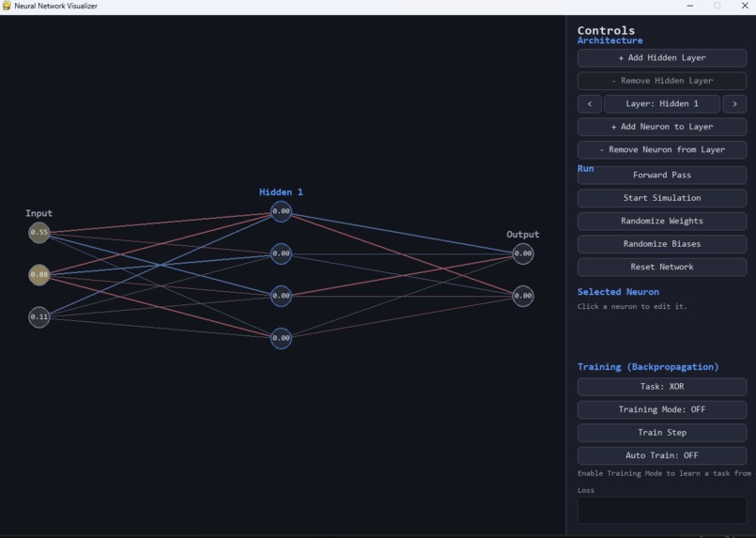Select the upper Output neuron
This screenshot has width=756, height=538.
click(x=523, y=254)
